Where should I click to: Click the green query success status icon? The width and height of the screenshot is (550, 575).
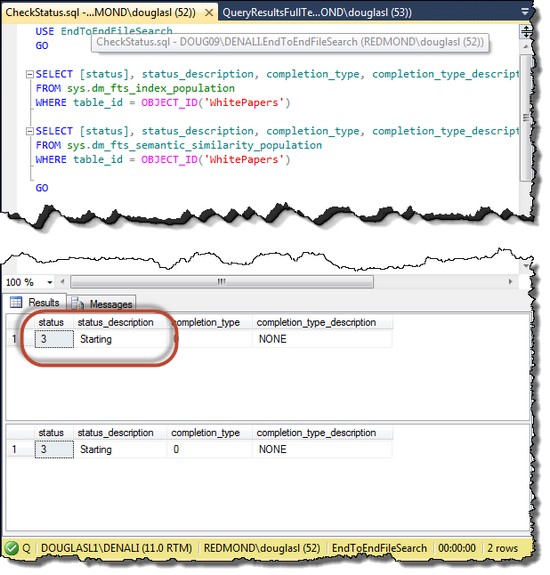(11, 548)
